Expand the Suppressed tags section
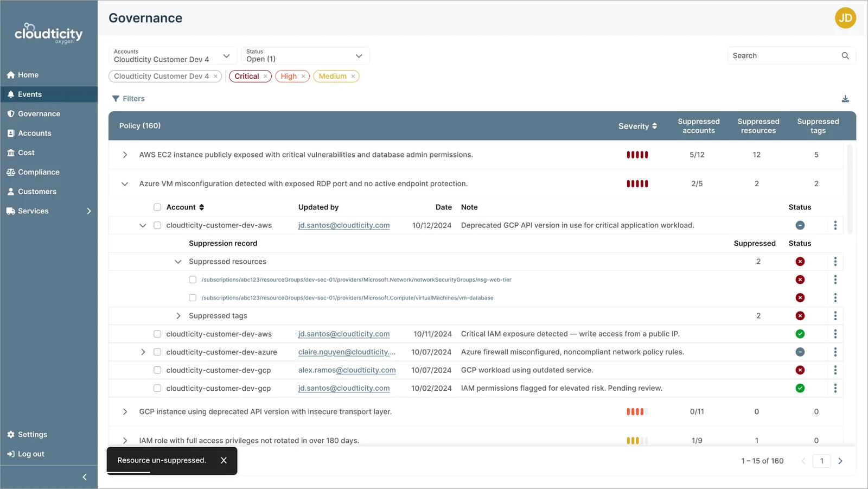Viewport: 868px width, 489px height. click(178, 316)
